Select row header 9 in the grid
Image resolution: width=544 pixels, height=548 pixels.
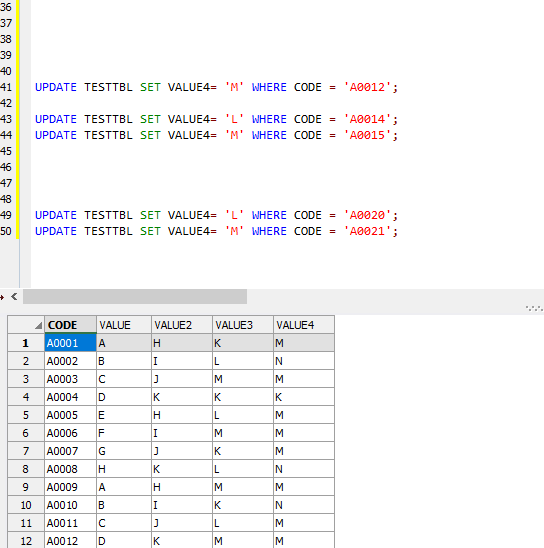[26, 487]
